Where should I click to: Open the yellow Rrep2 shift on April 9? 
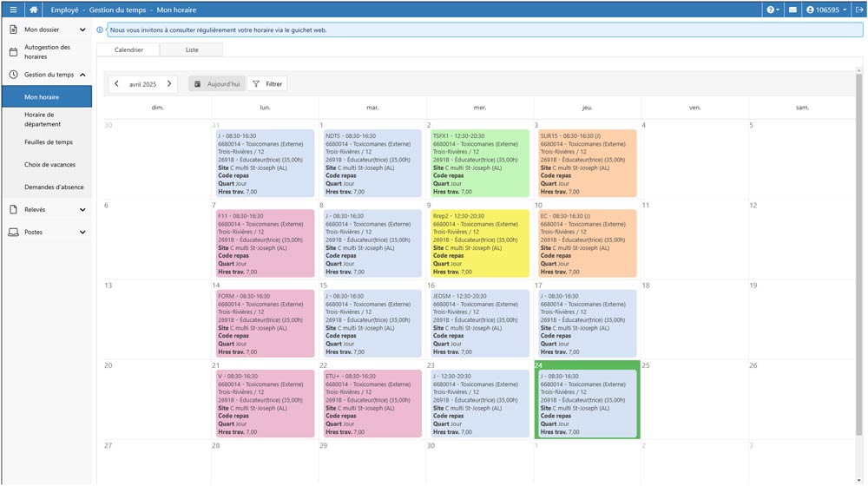[x=479, y=244]
